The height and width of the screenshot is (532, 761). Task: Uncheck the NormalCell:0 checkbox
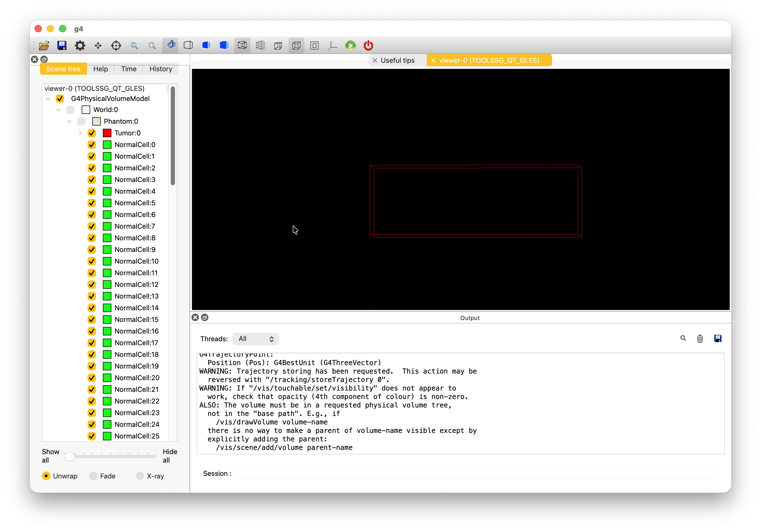[92, 144]
